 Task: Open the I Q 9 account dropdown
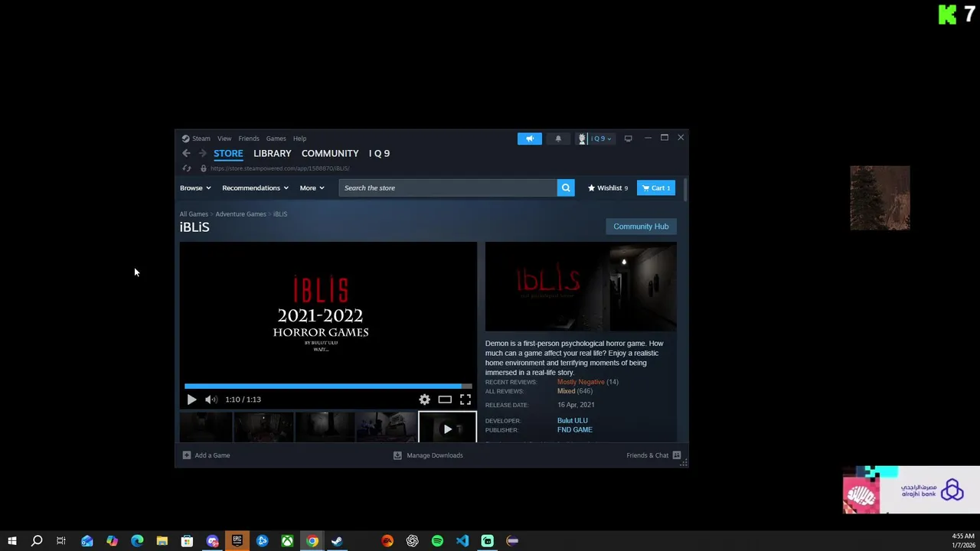pyautogui.click(x=595, y=139)
